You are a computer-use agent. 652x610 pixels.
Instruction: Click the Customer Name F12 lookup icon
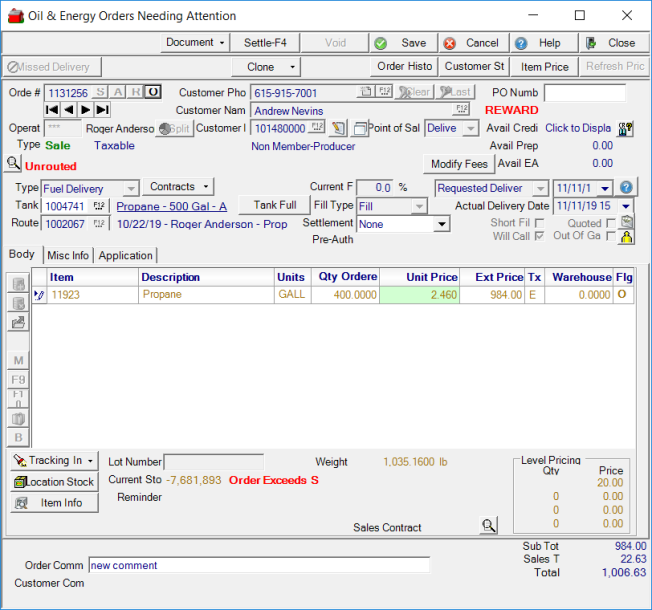click(461, 110)
